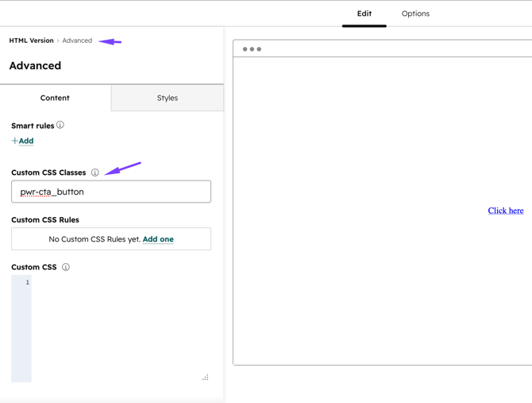Show the Custom CSS Classes info tooltip
532x403 pixels.
[x=95, y=172]
